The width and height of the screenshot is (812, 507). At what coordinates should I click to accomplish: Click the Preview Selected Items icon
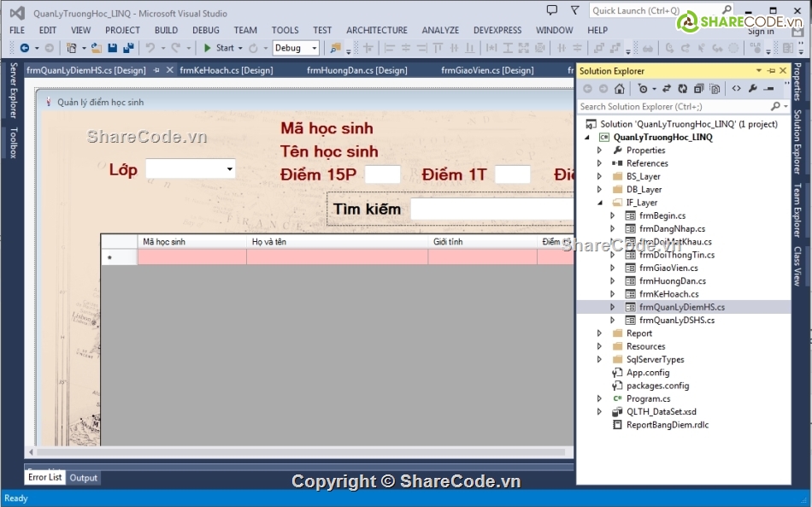coord(769,89)
